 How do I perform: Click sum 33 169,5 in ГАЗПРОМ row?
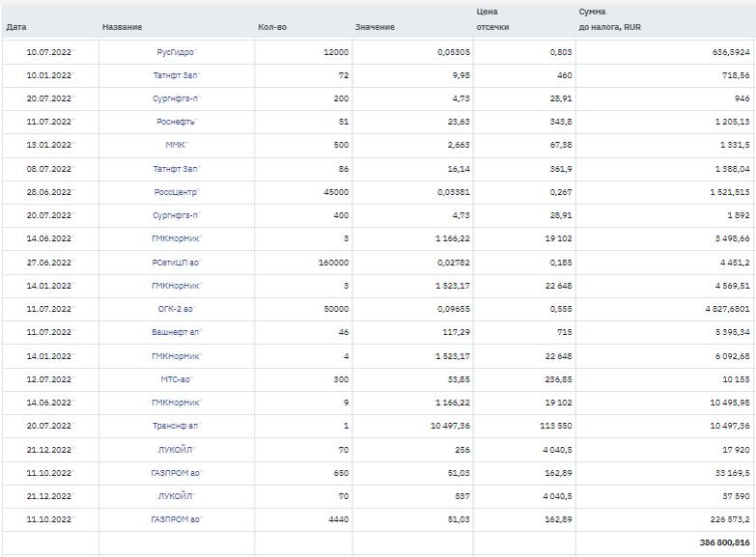733,473
